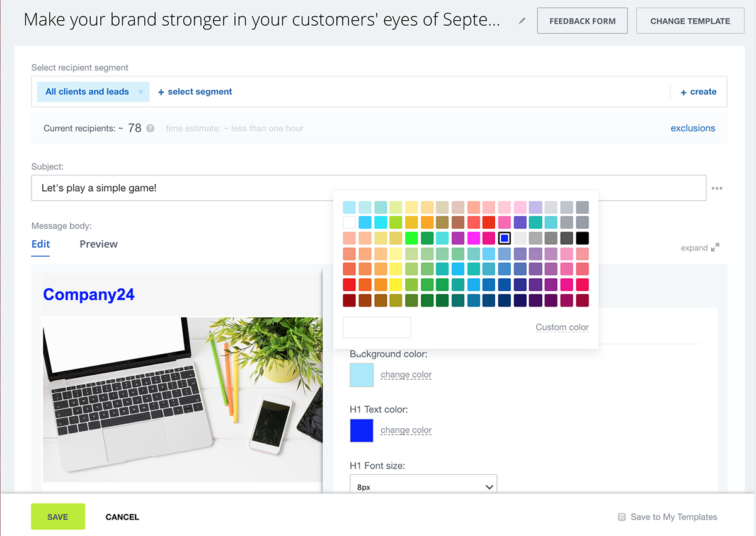This screenshot has height=536, width=756.
Task: Open the H1 Font size dropdown
Action: [x=423, y=487]
